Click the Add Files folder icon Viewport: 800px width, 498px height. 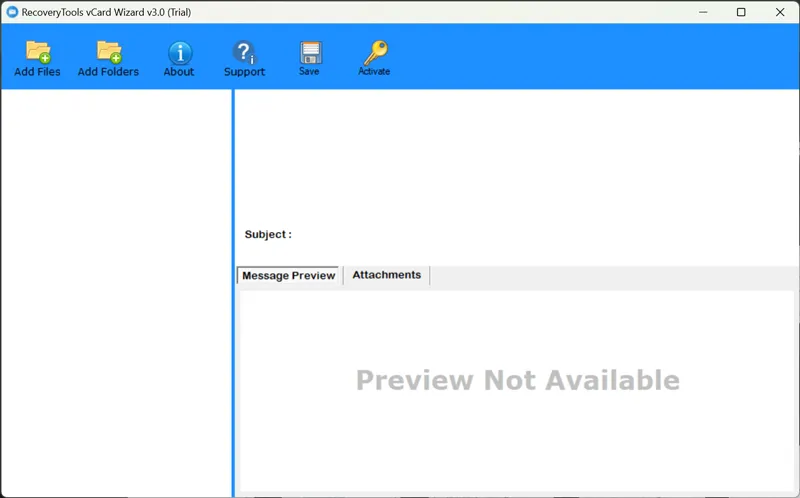pos(38,51)
